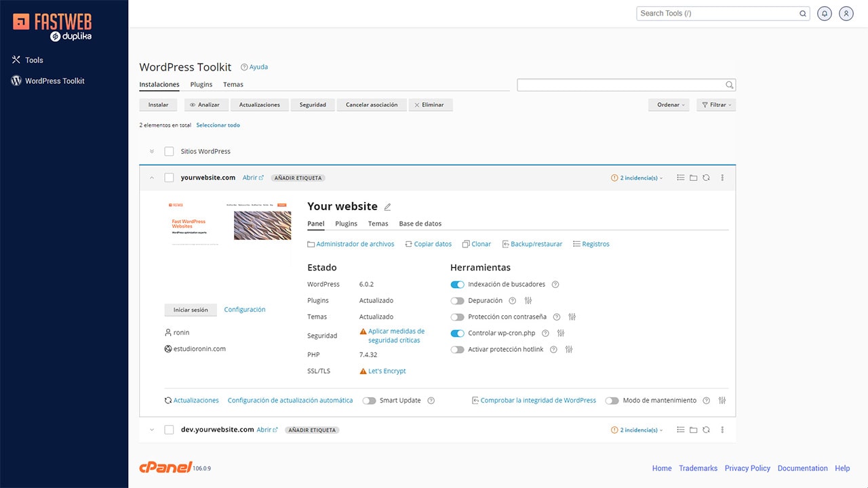This screenshot has height=488, width=868.
Task: Check yourwebsite.com checkbox
Action: point(169,178)
